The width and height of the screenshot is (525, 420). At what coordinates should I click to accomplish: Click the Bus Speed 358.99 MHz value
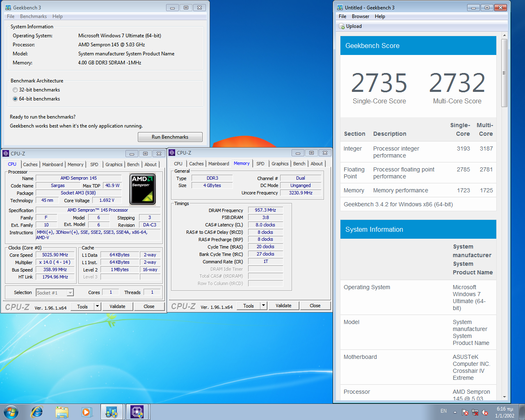[55, 269]
